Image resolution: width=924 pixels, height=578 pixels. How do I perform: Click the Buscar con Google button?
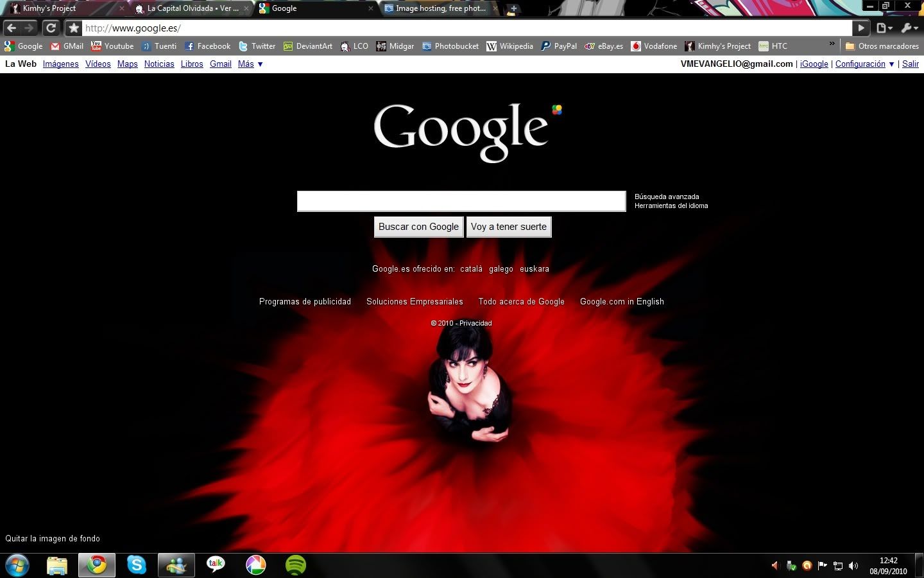pyautogui.click(x=418, y=227)
